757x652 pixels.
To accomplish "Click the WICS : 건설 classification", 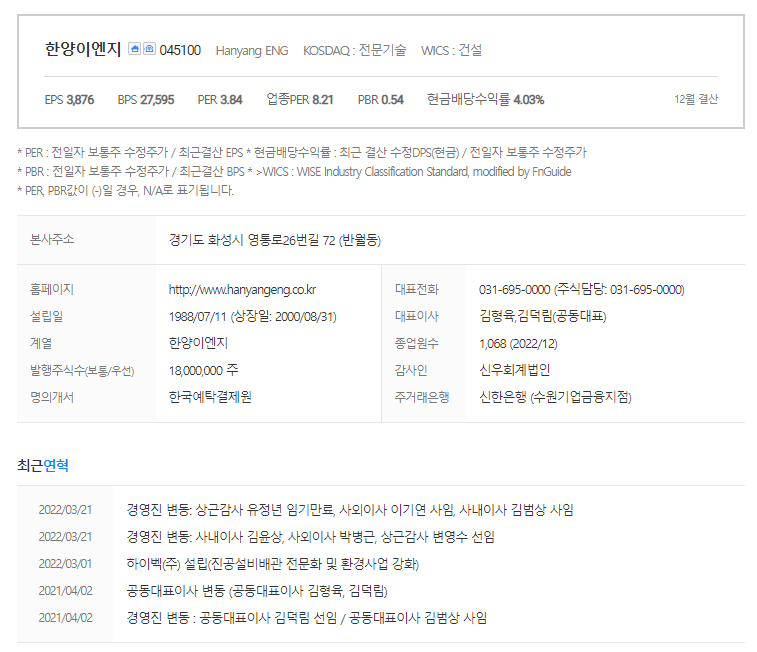I will pos(451,50).
